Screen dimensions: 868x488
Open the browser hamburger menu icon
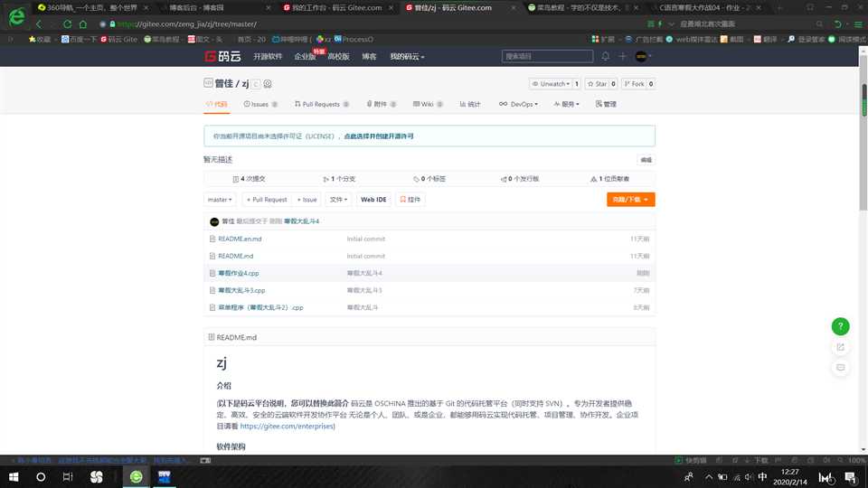[x=858, y=24]
